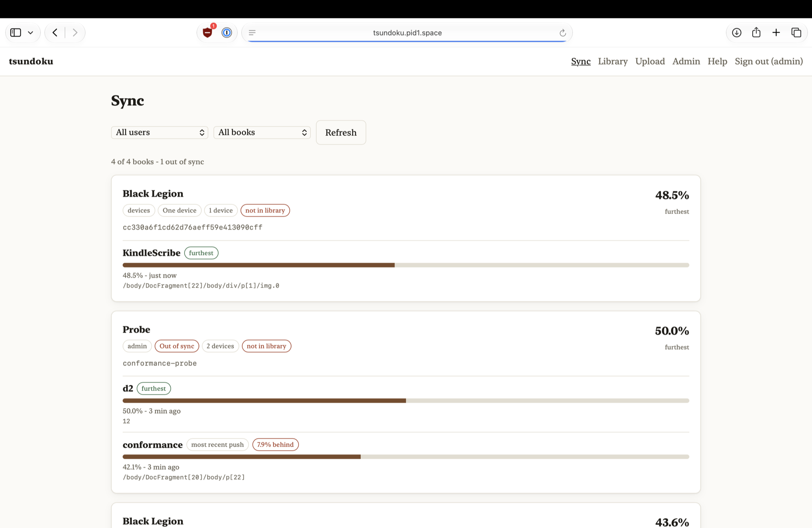Open the Sync nav item
Screen dimensions: 812x528
[581, 61]
